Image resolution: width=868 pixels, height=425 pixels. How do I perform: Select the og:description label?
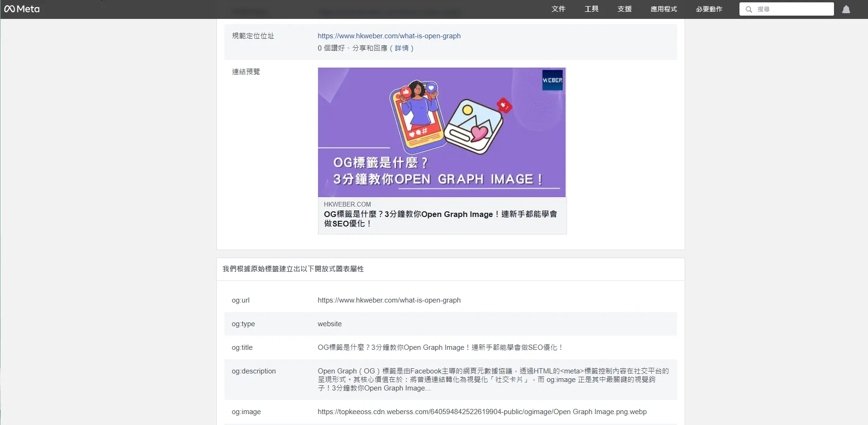point(254,371)
